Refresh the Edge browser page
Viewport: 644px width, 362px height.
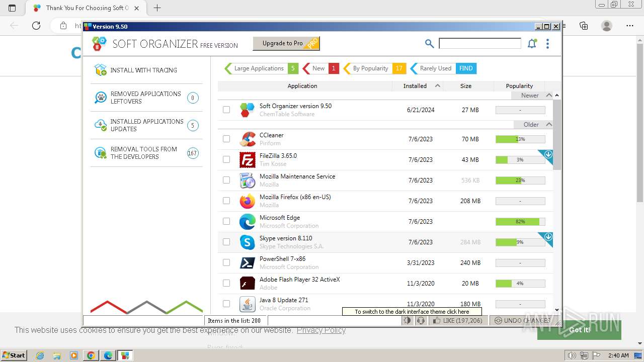tap(36, 26)
